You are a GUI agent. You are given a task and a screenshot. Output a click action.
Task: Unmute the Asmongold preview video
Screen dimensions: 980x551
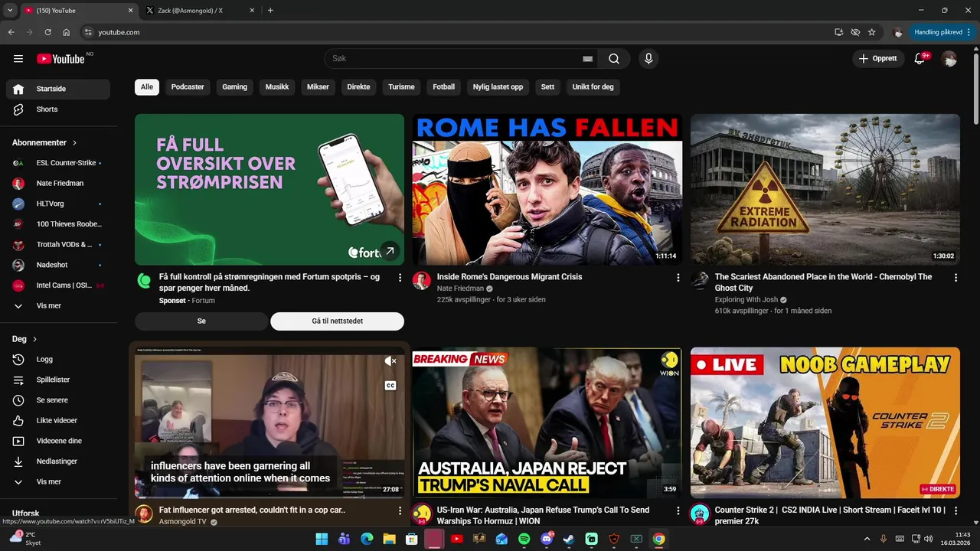(390, 361)
